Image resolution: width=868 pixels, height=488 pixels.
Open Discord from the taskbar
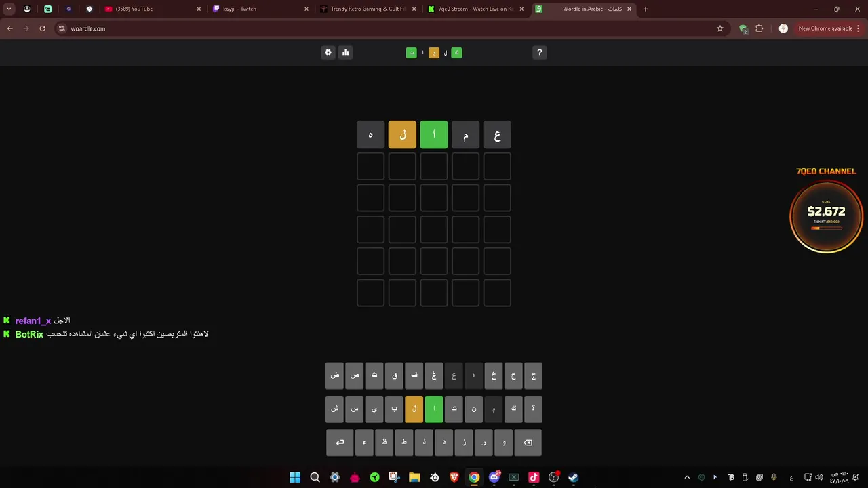coord(494,477)
